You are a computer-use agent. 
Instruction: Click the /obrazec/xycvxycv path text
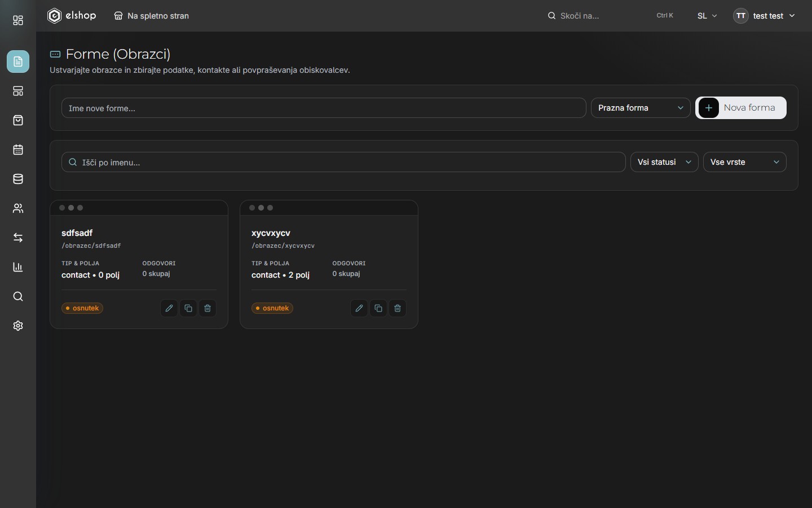tap(283, 246)
